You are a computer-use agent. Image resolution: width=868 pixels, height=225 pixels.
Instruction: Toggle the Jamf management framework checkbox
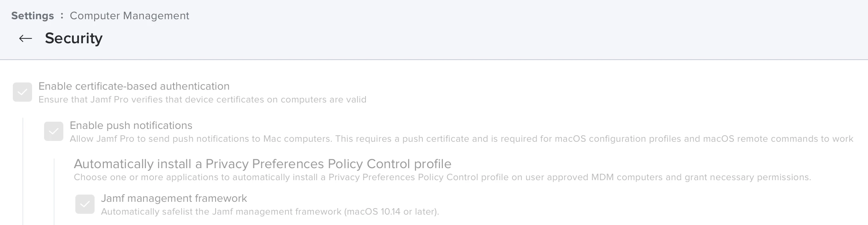[x=85, y=204]
